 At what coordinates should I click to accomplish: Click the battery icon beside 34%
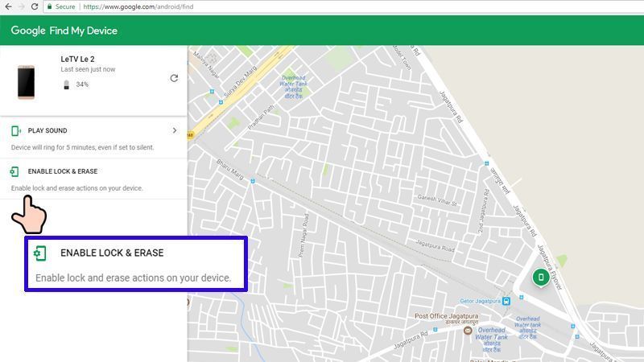click(x=67, y=84)
